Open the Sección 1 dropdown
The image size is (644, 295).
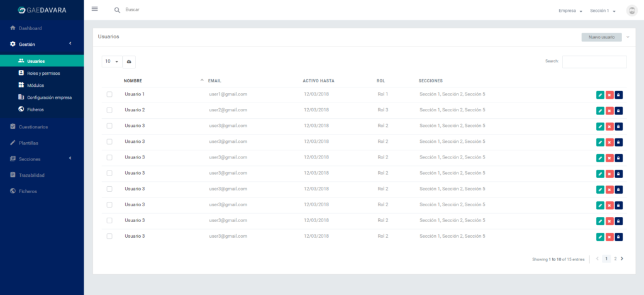point(602,11)
